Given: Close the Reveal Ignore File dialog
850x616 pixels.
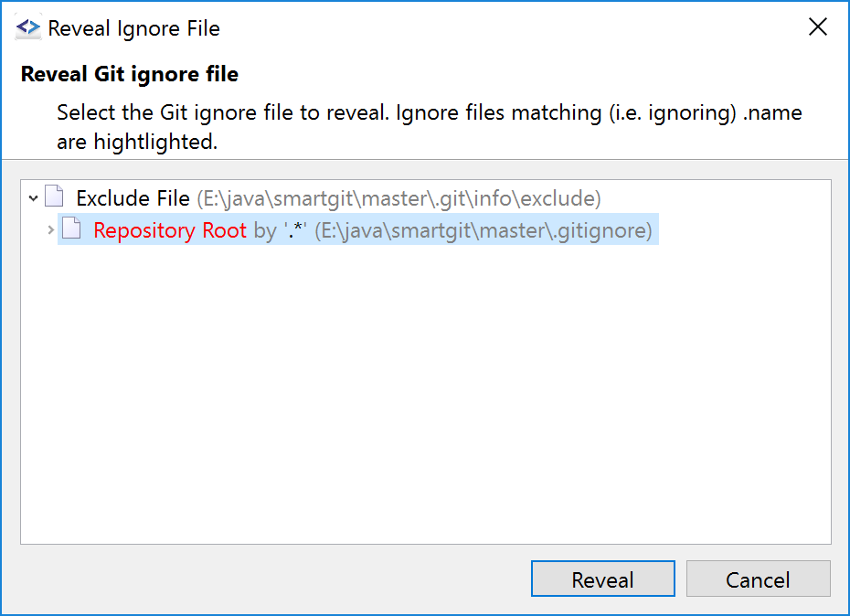Looking at the screenshot, I should tap(818, 27).
